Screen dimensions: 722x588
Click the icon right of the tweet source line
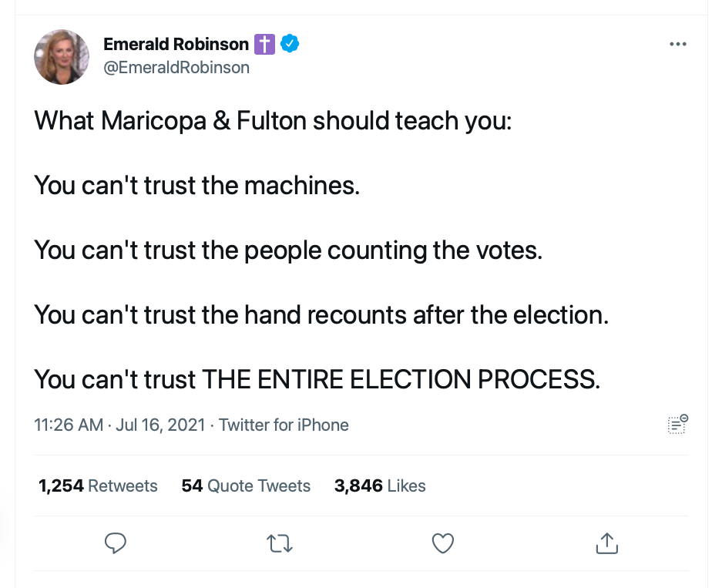(677, 424)
